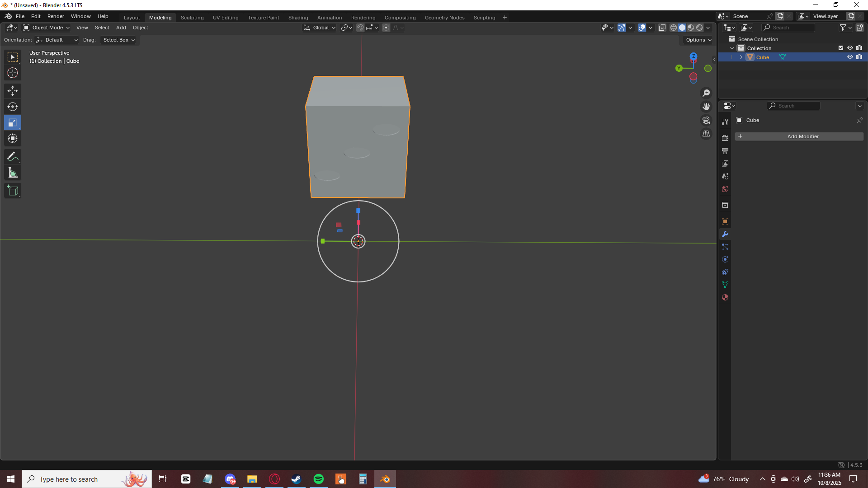Open the Physics properties tab

point(725,259)
